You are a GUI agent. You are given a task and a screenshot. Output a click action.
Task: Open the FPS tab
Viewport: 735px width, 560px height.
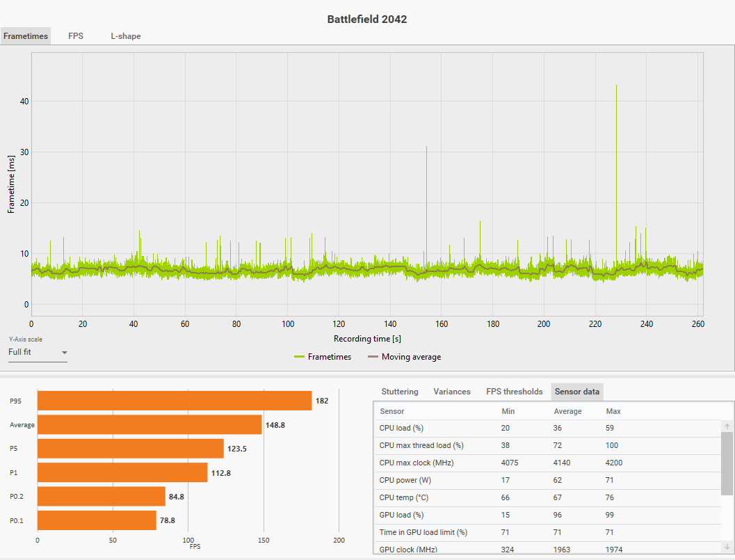[76, 36]
